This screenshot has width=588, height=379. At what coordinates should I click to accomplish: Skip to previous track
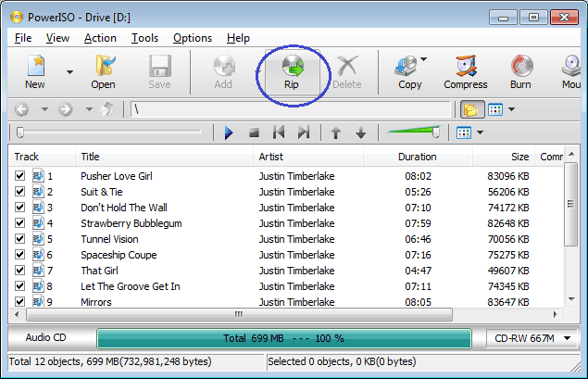[279, 133]
